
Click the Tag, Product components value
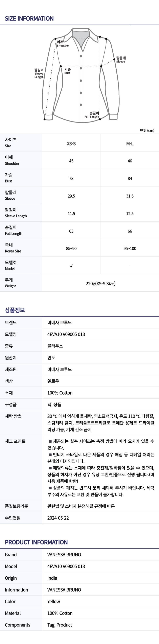[x=60, y=625]
